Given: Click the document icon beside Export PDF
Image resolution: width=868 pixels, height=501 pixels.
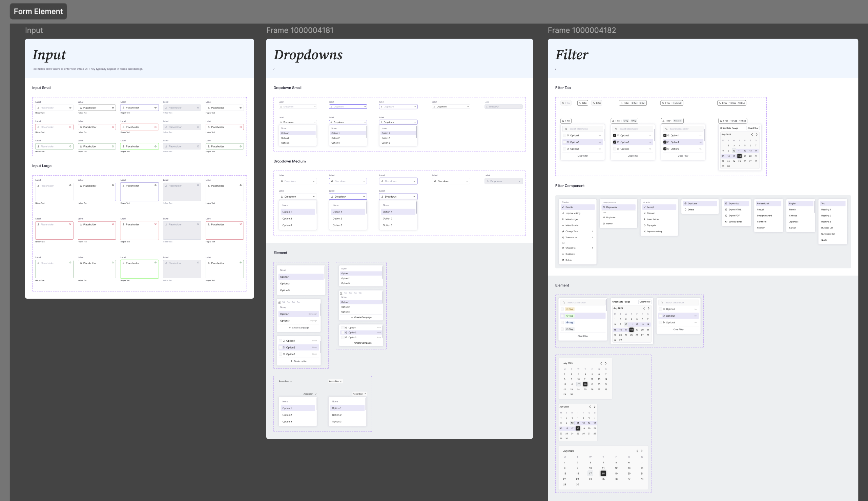Looking at the screenshot, I should (x=726, y=216).
